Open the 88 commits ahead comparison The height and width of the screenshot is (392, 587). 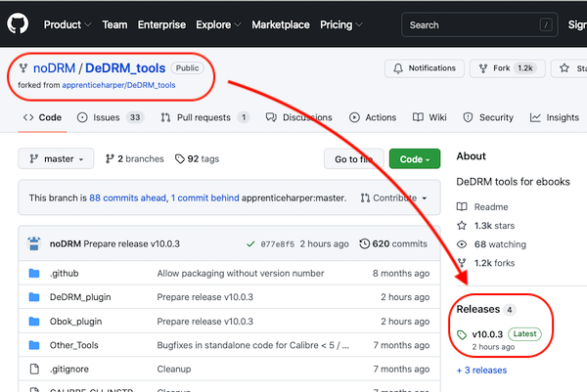tap(127, 197)
